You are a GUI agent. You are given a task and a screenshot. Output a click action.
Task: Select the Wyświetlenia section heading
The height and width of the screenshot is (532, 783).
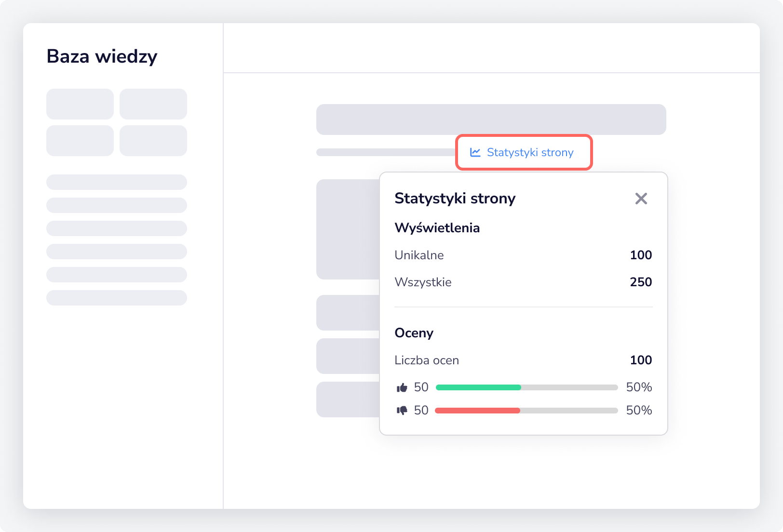click(x=437, y=228)
